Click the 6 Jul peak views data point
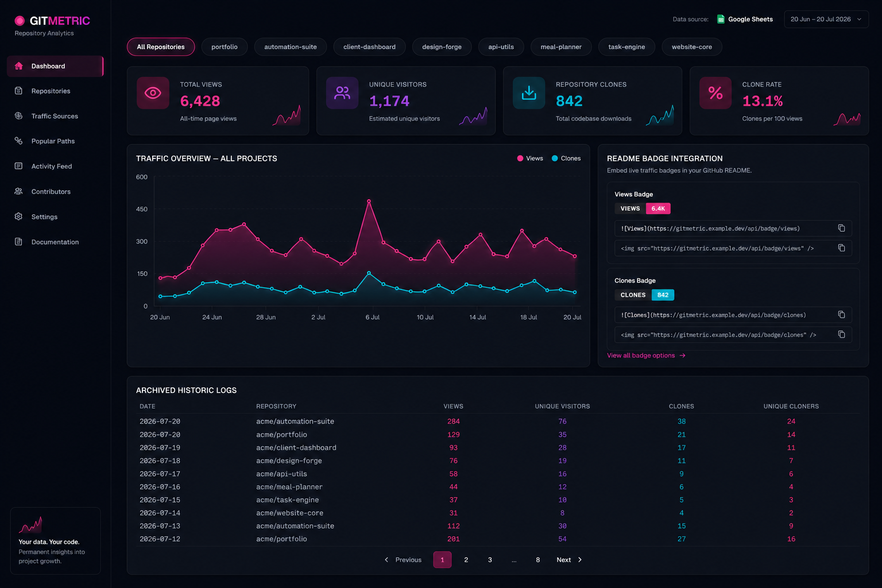Viewport: 882px width, 588px height. (x=369, y=201)
